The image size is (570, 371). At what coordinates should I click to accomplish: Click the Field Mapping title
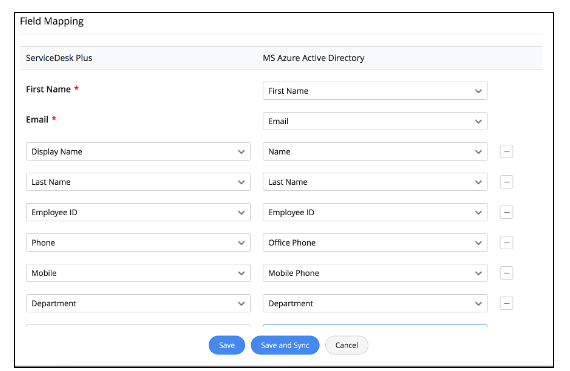pyautogui.click(x=52, y=21)
